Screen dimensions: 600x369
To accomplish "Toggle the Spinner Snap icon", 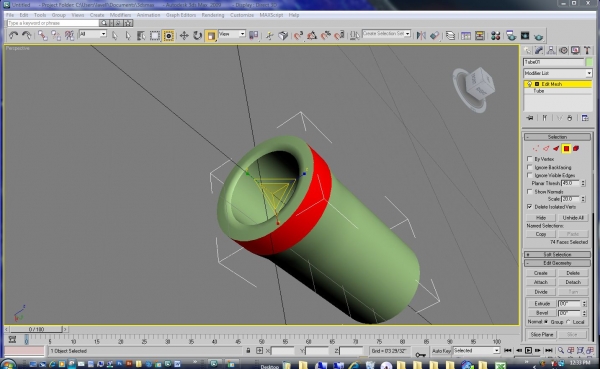I will tap(339, 36).
